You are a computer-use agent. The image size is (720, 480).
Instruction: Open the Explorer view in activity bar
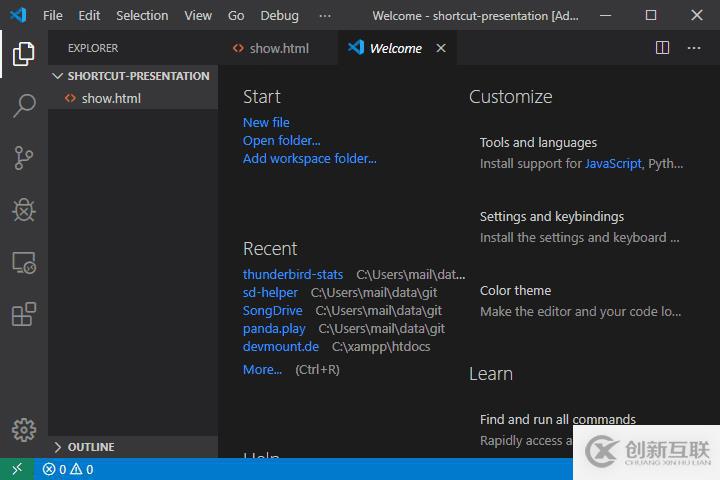[23, 54]
